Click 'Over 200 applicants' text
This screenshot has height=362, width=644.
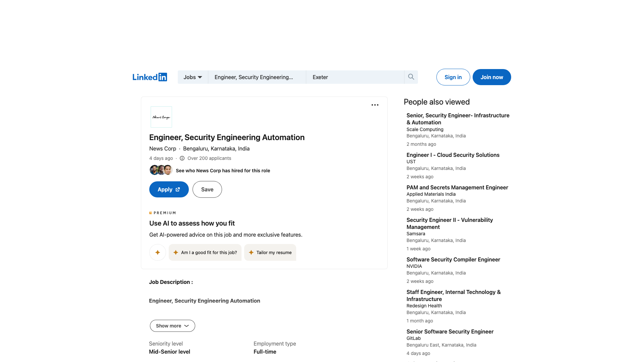(x=209, y=158)
